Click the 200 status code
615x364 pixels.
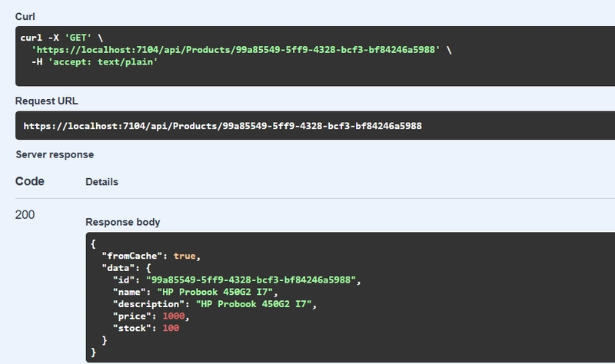[x=25, y=215]
